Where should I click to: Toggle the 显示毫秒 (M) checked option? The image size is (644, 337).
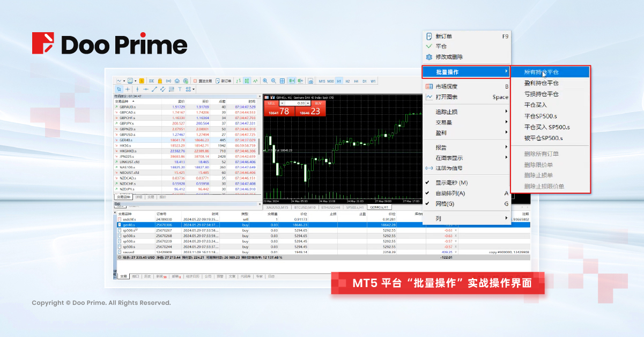pos(451,182)
